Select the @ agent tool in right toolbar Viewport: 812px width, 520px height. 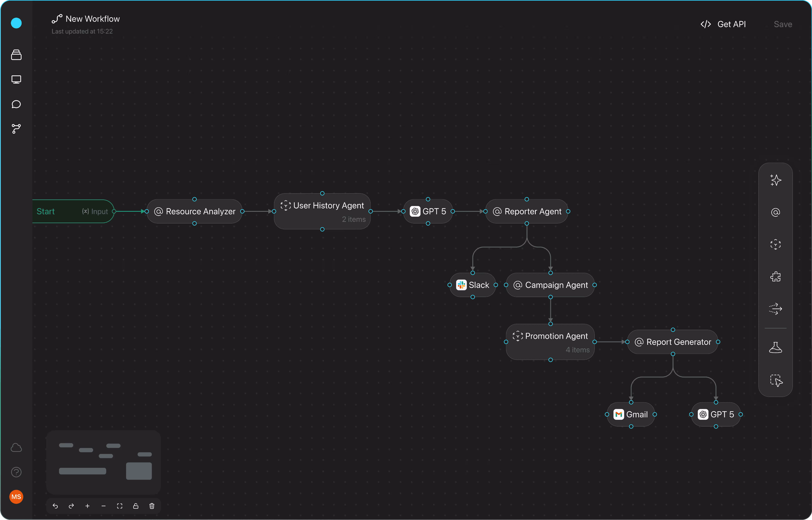(775, 212)
